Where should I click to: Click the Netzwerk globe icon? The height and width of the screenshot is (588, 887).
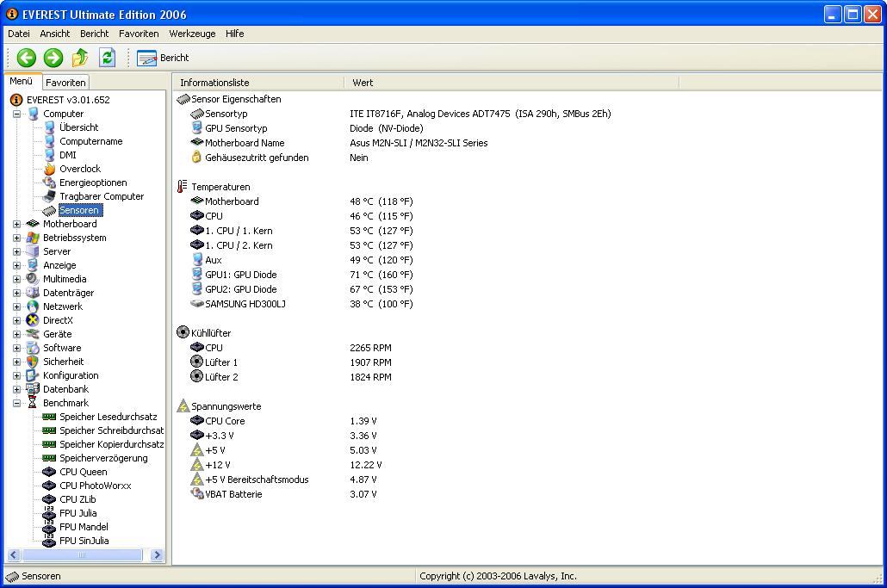tap(33, 306)
